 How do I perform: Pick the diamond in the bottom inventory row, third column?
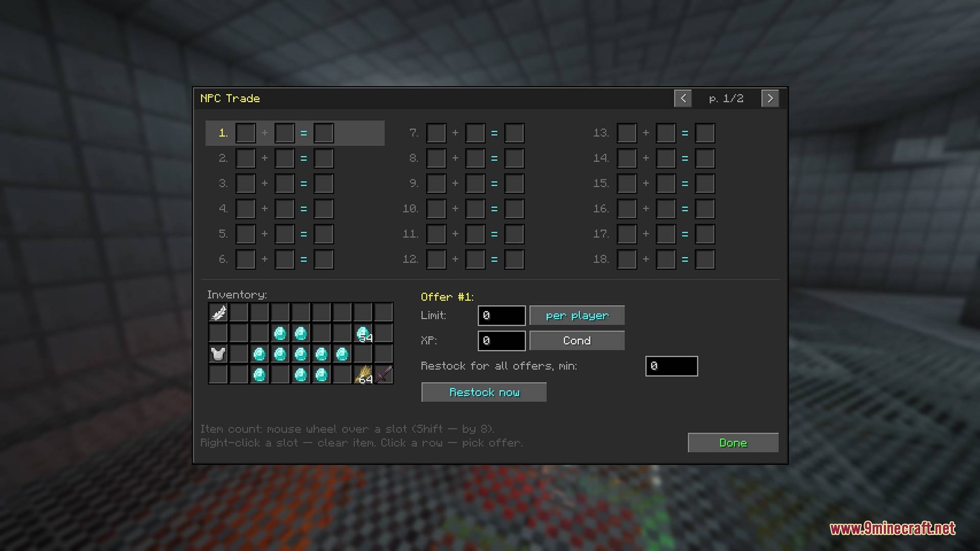tap(259, 374)
